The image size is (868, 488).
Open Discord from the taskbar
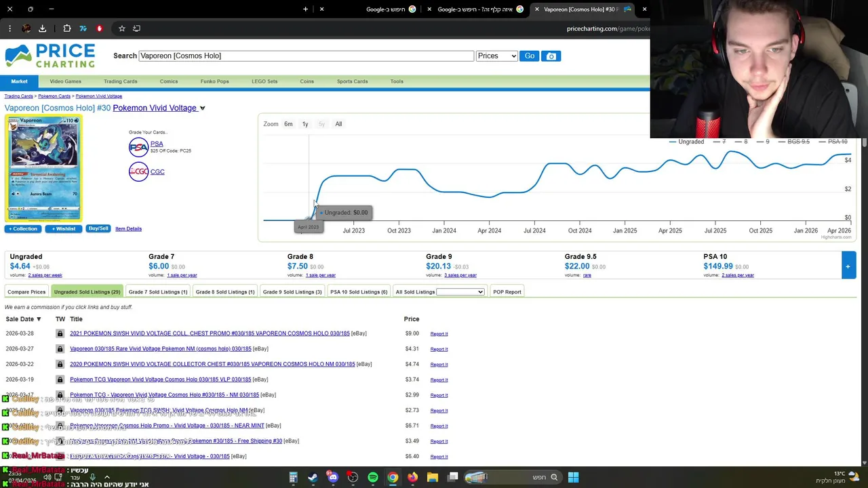(333, 477)
